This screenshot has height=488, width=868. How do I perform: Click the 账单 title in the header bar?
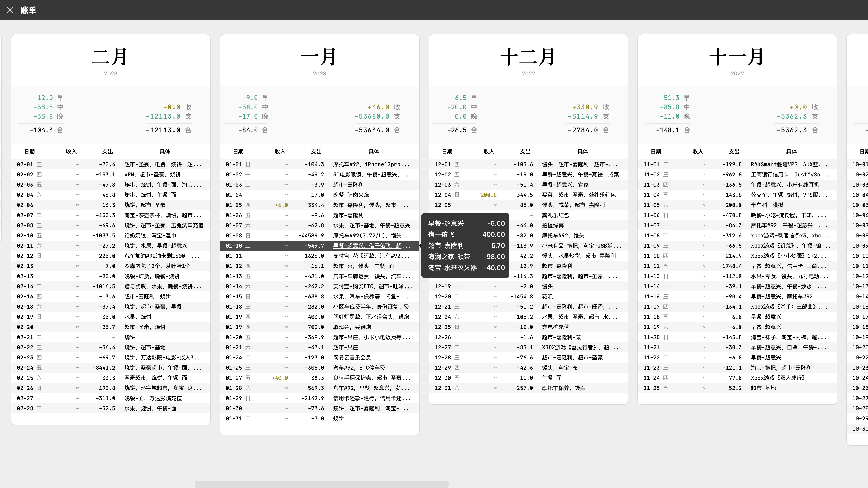29,10
